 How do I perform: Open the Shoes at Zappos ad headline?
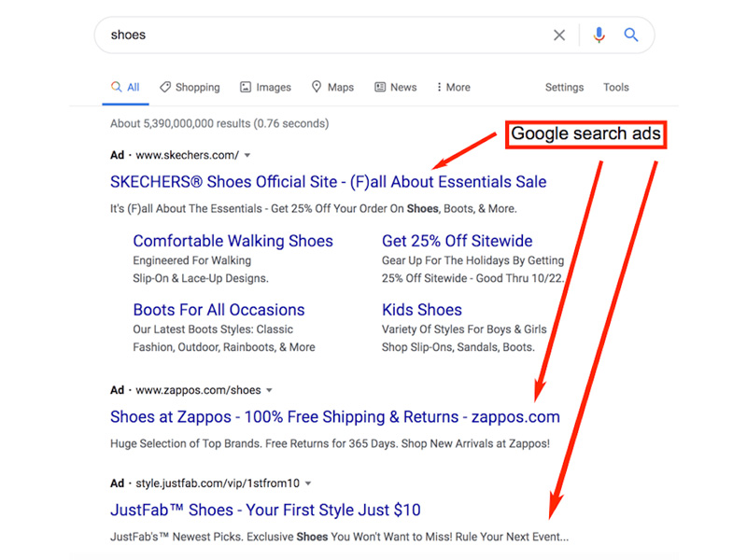point(334,417)
